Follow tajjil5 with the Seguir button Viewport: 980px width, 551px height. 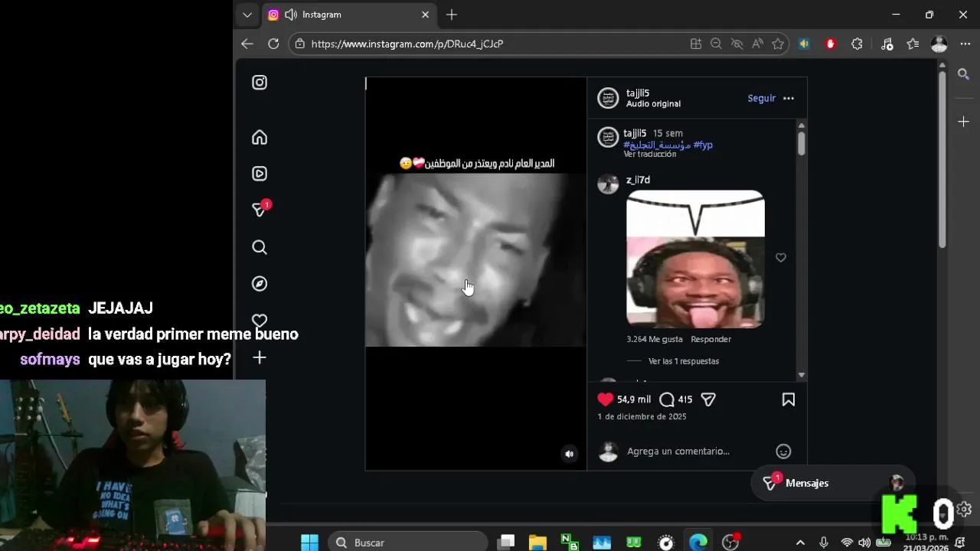[x=761, y=99]
